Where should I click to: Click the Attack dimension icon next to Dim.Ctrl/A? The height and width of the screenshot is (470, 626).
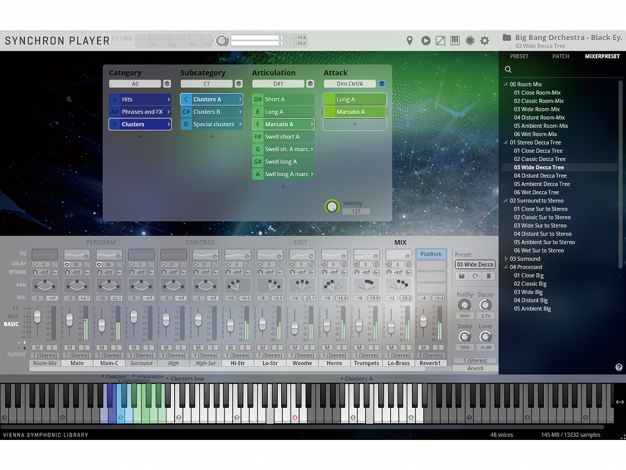pyautogui.click(x=382, y=84)
